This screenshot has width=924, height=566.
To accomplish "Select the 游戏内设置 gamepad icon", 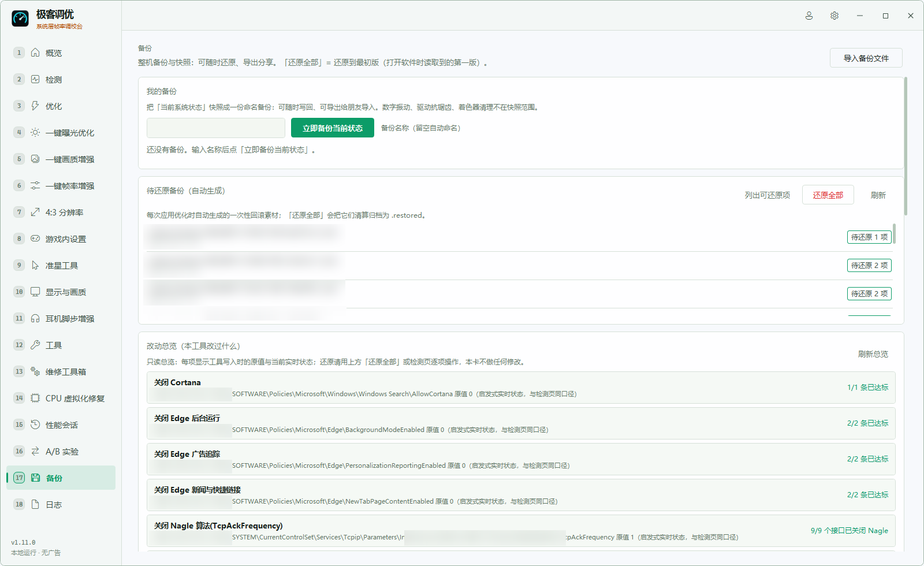I will pyautogui.click(x=35, y=239).
